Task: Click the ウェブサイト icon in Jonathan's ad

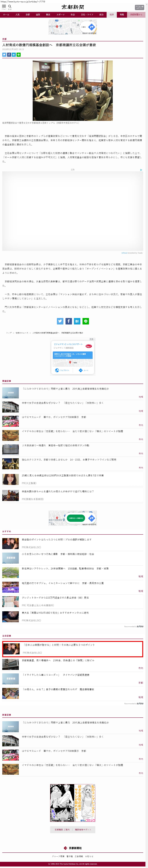Action: tap(57, 370)
